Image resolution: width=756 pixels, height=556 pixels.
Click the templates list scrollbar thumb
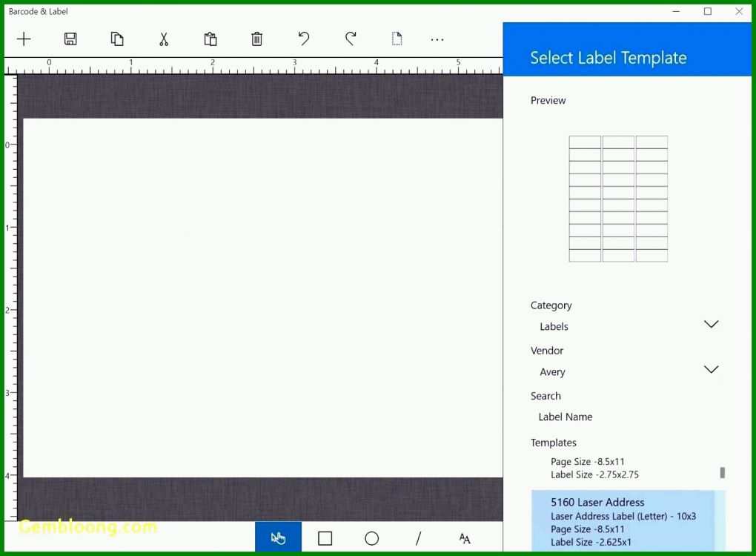point(722,472)
